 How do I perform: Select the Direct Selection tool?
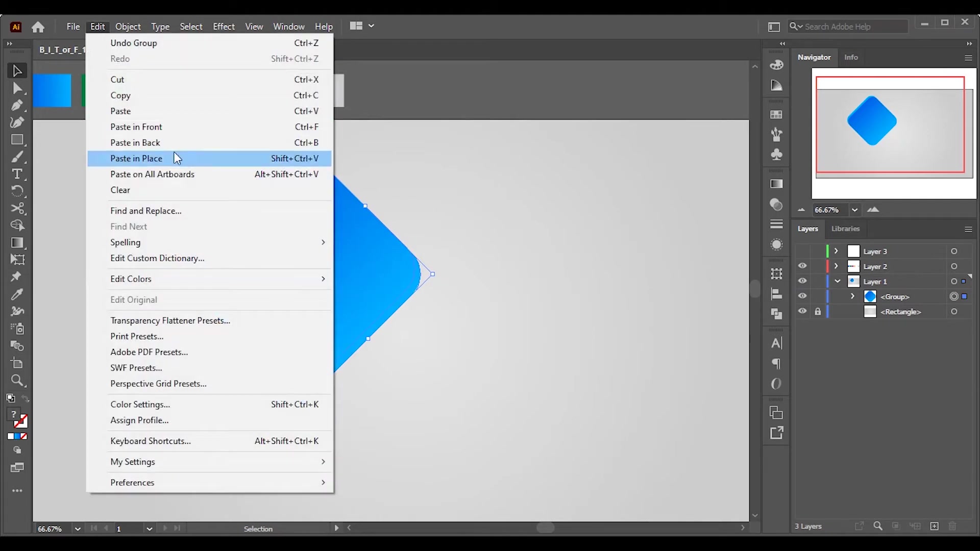click(17, 88)
